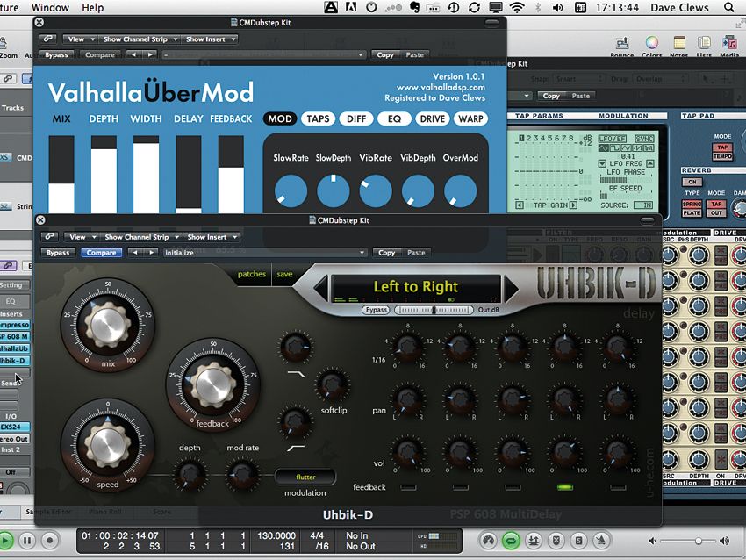Select the DIFF tab in ValhallaÜberMod
The height and width of the screenshot is (560, 746).
coord(355,118)
